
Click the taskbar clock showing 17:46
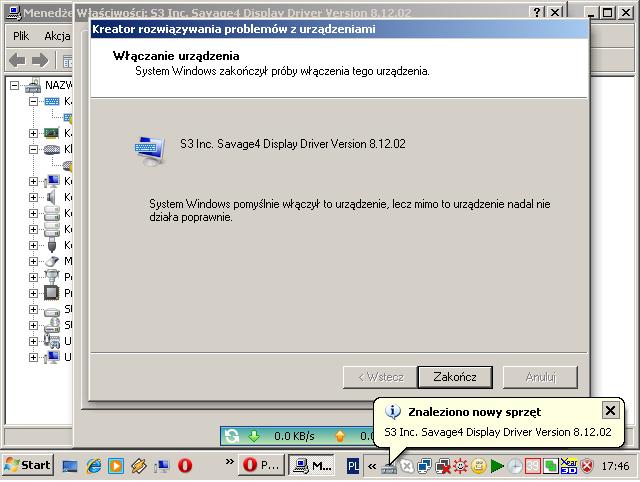tap(615, 466)
